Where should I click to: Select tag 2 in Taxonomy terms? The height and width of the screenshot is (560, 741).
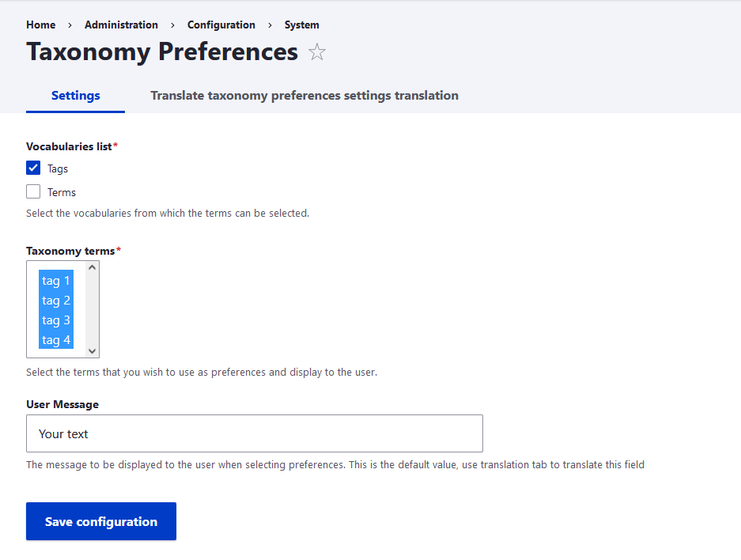[x=56, y=300]
